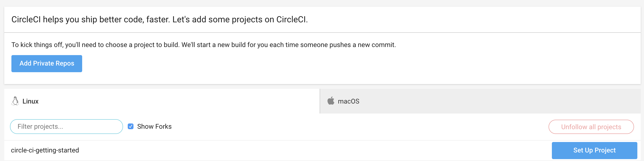Click the To kick things off paragraph

pos(204,45)
